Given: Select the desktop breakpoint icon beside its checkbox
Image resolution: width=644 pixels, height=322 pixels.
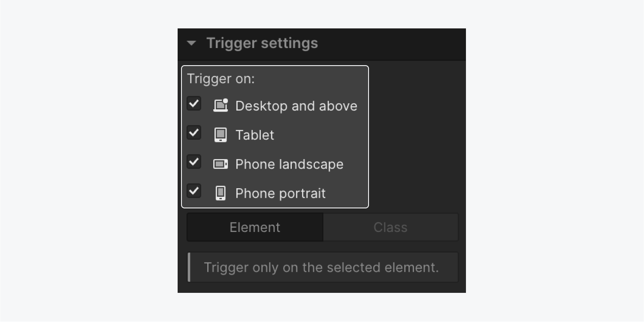Looking at the screenshot, I should click(221, 105).
